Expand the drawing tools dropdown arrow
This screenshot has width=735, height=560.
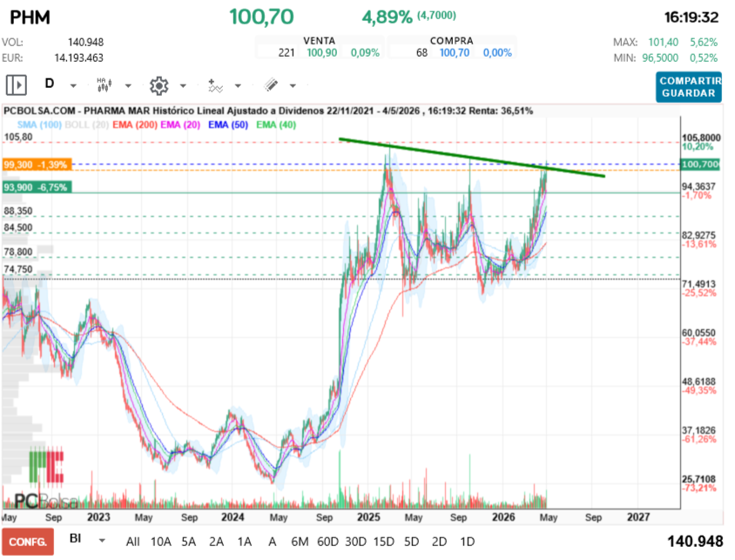tap(293, 85)
